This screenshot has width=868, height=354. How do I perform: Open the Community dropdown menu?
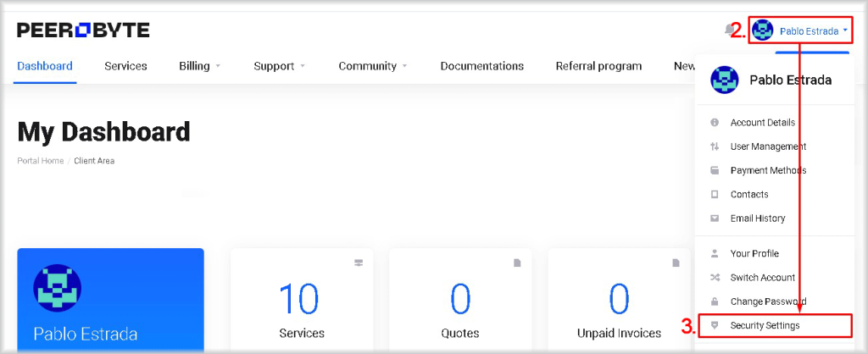(x=373, y=66)
